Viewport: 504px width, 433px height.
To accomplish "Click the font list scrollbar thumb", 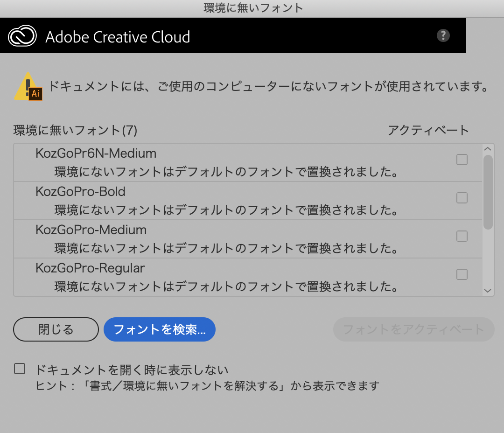I will click(x=488, y=192).
